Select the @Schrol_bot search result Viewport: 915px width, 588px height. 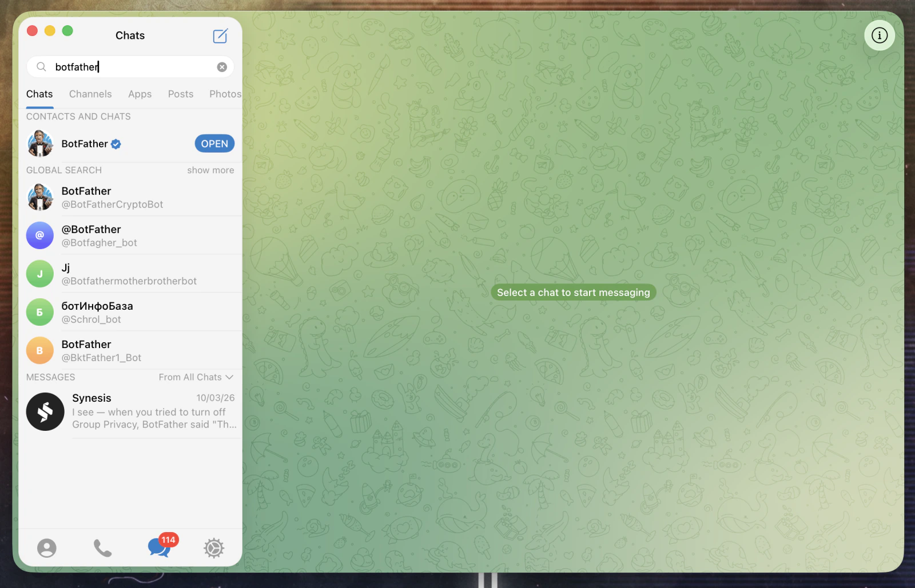pyautogui.click(x=130, y=312)
